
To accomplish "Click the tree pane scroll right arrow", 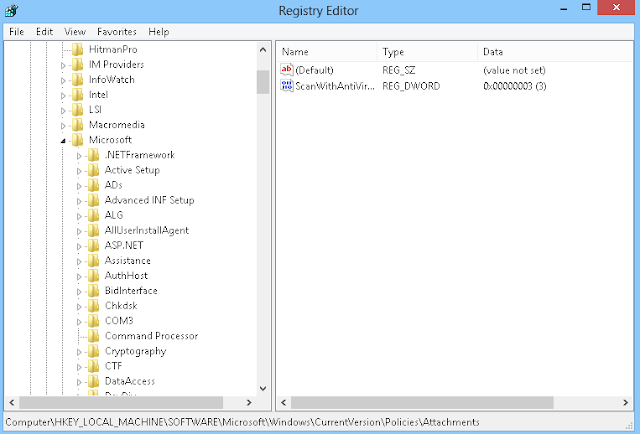I will coord(249,403).
